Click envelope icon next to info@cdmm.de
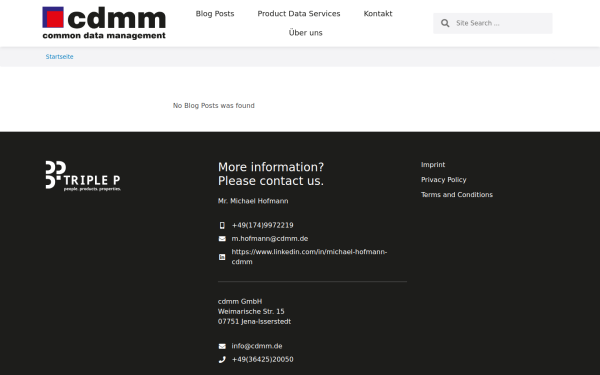This screenshot has height=375, width=600. click(x=222, y=346)
